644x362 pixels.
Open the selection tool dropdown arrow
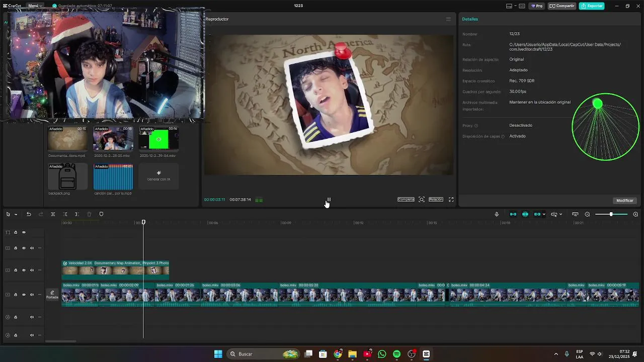[x=16, y=214]
